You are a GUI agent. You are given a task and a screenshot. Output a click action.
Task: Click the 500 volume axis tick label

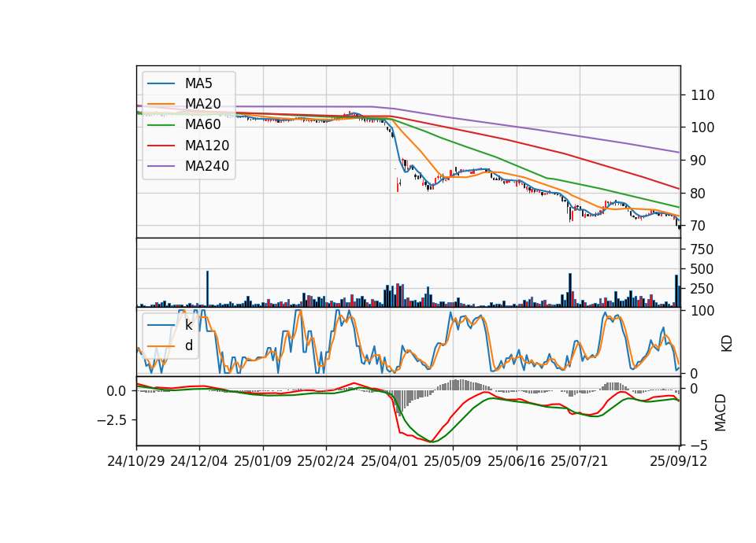702,269
